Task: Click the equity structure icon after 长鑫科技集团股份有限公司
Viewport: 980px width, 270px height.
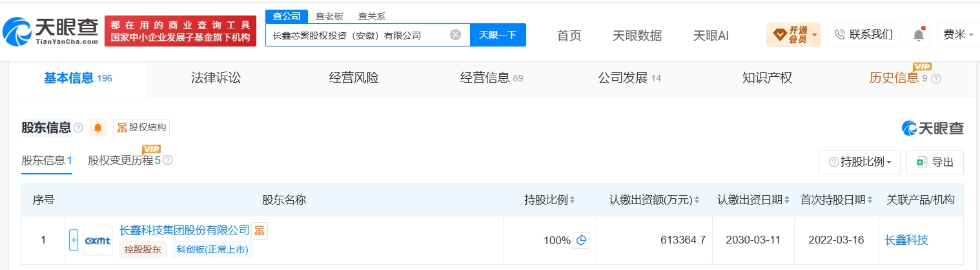Action: coord(259,231)
